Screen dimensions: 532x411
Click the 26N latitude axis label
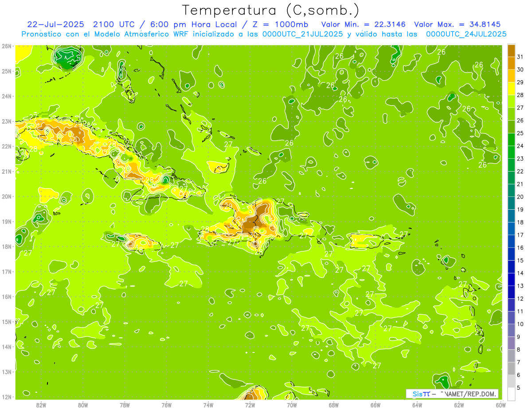click(6, 46)
